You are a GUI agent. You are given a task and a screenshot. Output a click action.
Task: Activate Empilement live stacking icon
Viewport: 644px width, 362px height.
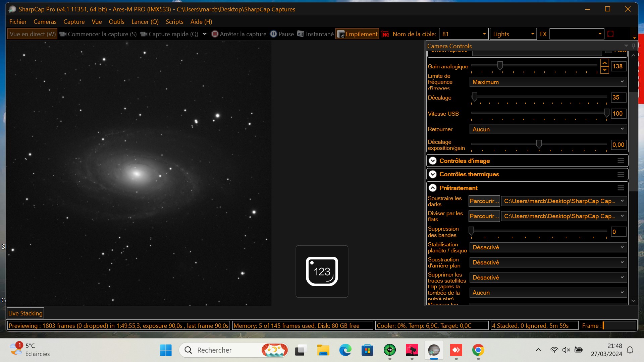(x=341, y=34)
